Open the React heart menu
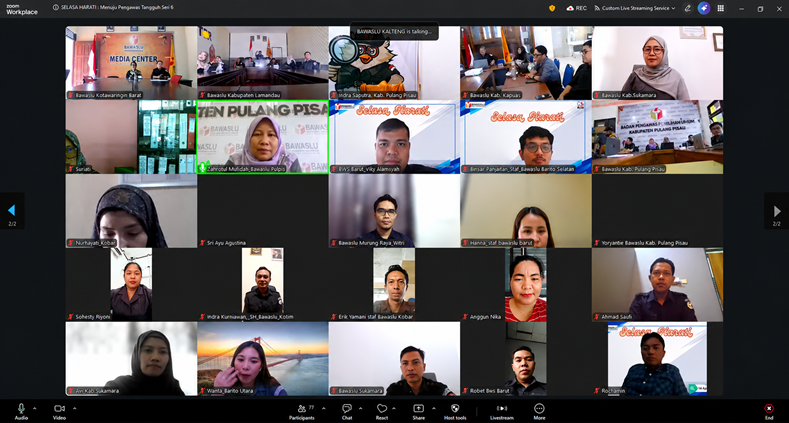Viewport: 789px width, 423px height. [382, 411]
